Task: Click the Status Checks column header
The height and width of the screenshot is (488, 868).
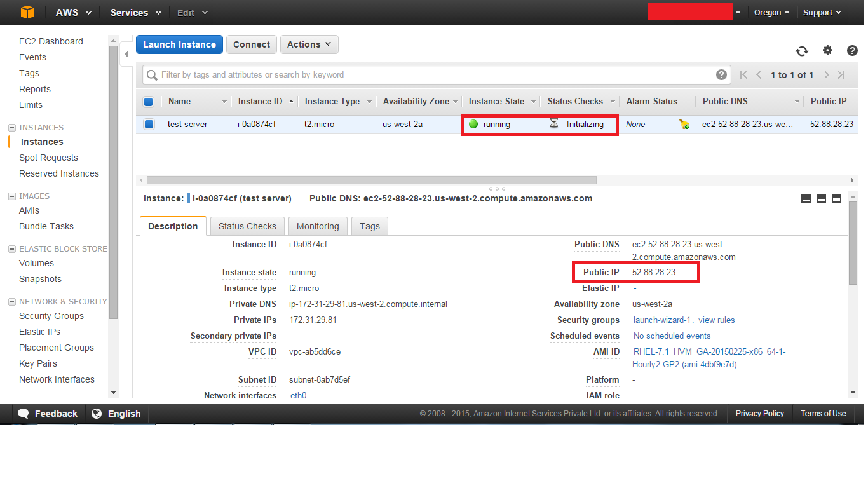Action: coord(575,102)
